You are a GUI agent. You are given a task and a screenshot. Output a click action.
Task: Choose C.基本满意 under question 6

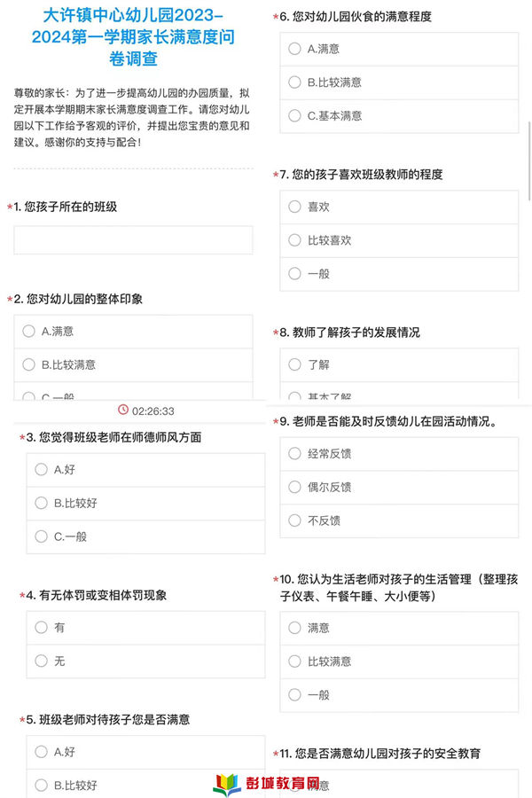399,116
